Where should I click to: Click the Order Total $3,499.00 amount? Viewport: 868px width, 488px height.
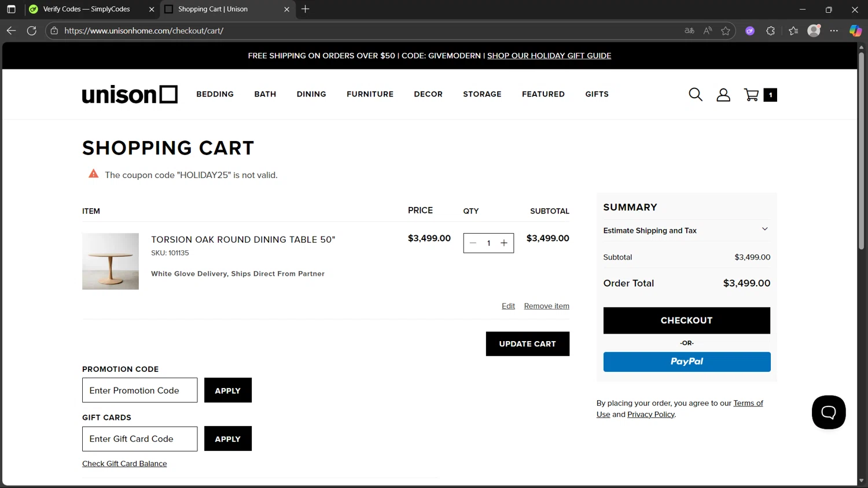click(x=746, y=283)
